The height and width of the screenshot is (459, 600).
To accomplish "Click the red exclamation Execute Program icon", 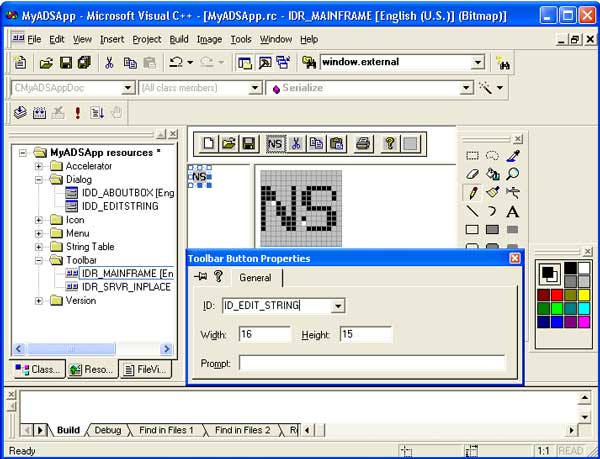I will 78,113.
